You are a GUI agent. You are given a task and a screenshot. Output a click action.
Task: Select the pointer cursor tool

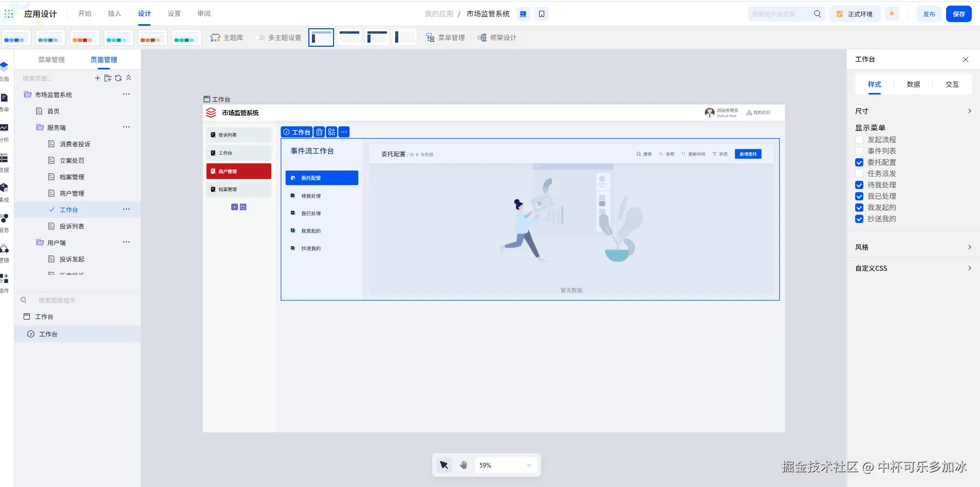[x=444, y=465]
